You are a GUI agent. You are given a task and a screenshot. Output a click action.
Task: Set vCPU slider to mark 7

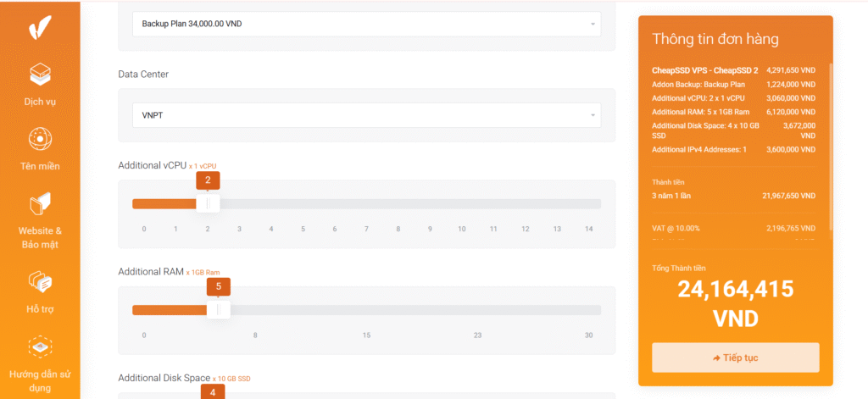(366, 203)
